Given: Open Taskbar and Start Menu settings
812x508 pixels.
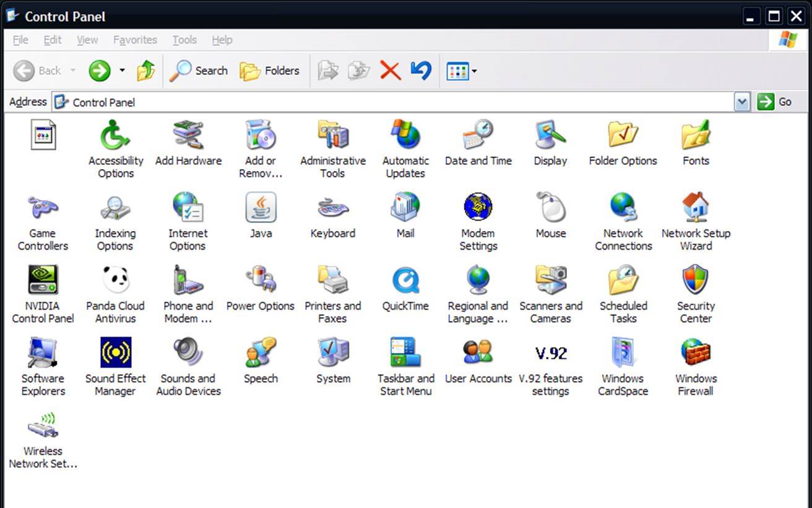Looking at the screenshot, I should click(405, 353).
